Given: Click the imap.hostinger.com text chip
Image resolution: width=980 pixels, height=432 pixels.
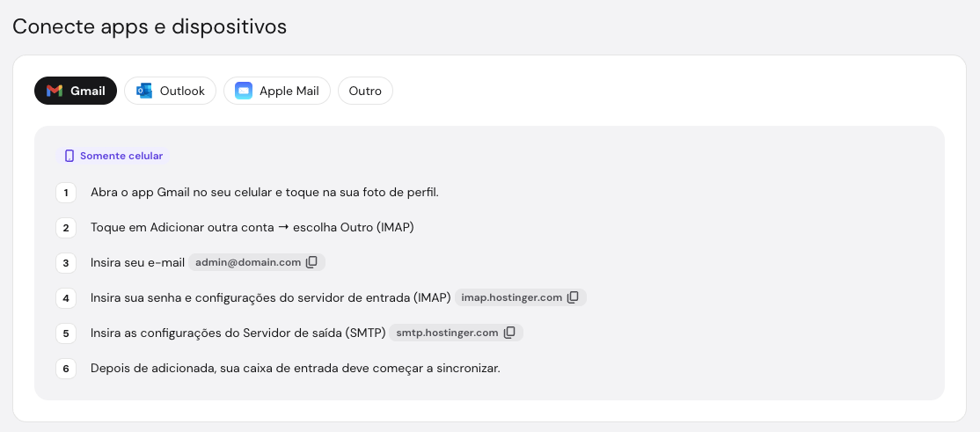Looking at the screenshot, I should (x=512, y=297).
